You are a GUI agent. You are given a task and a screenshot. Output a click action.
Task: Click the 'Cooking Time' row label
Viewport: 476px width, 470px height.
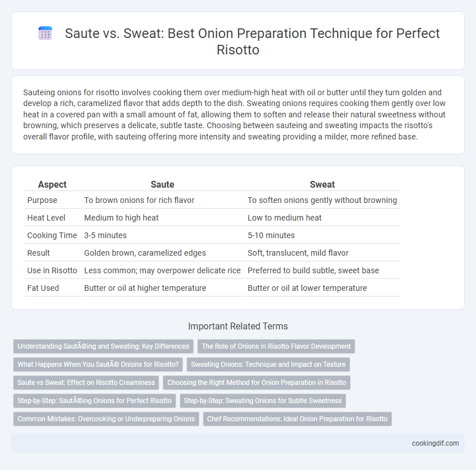click(52, 235)
